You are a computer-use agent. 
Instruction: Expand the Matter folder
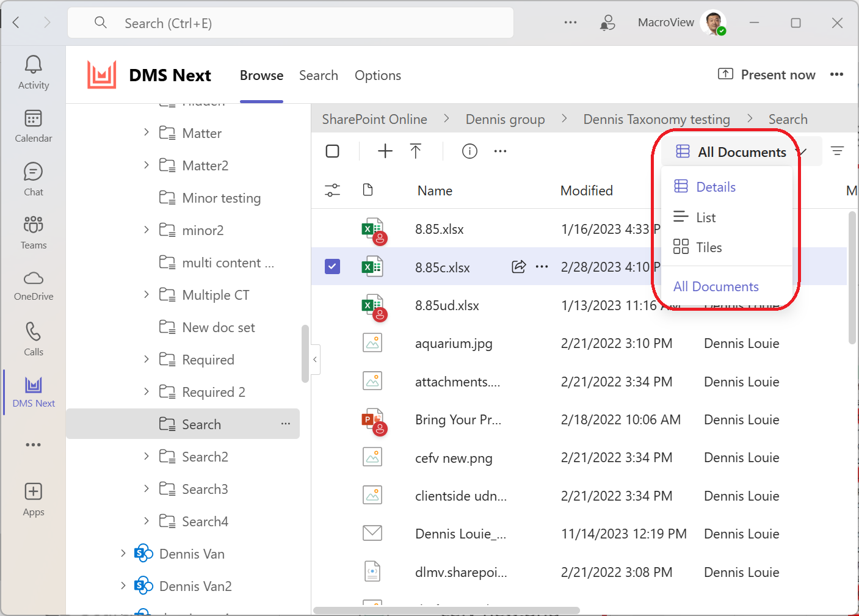point(146,132)
